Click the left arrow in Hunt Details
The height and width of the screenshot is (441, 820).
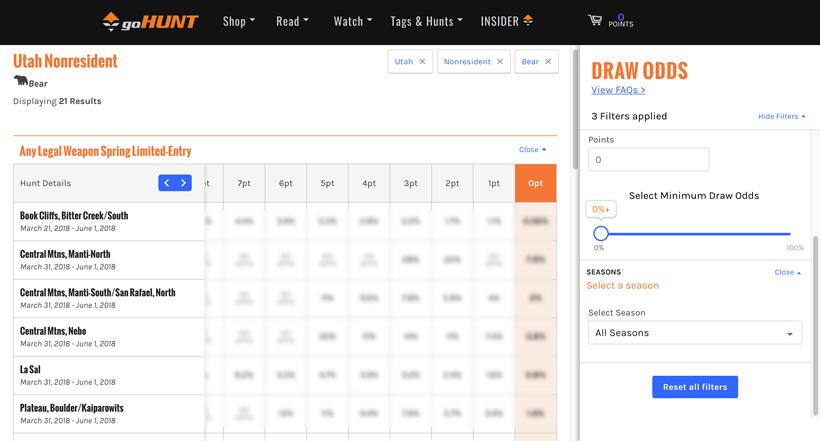(167, 183)
